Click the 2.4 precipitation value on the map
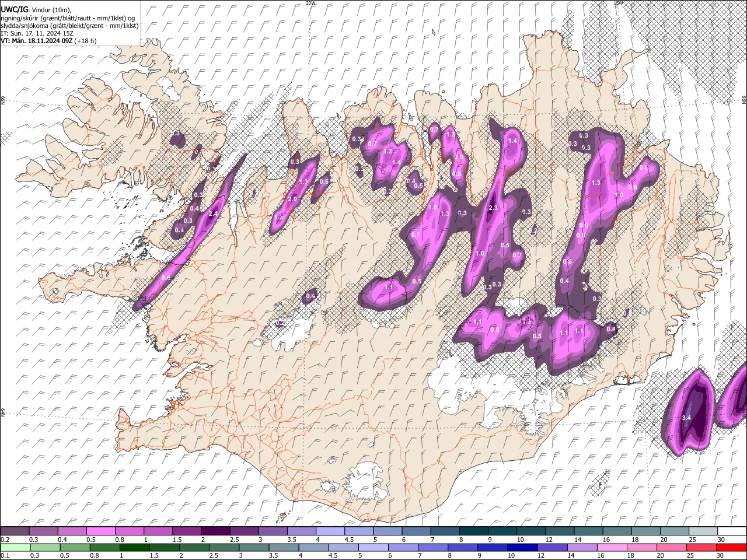Viewport: 747px width, 560px height. pyautogui.click(x=213, y=214)
